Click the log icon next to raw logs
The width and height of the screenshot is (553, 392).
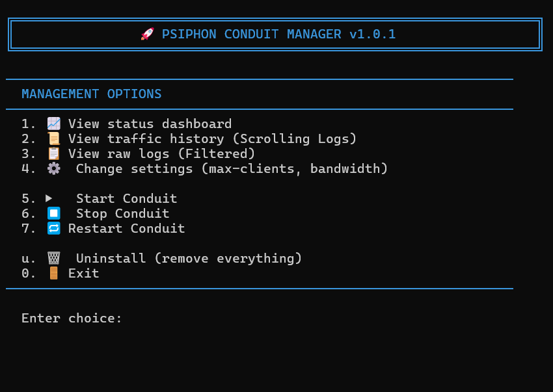tap(53, 153)
